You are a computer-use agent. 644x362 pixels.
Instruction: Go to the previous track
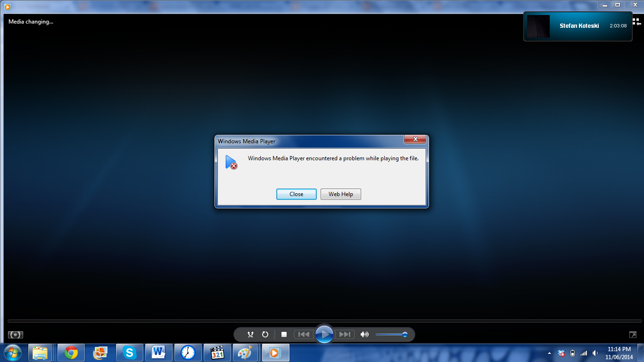click(304, 334)
